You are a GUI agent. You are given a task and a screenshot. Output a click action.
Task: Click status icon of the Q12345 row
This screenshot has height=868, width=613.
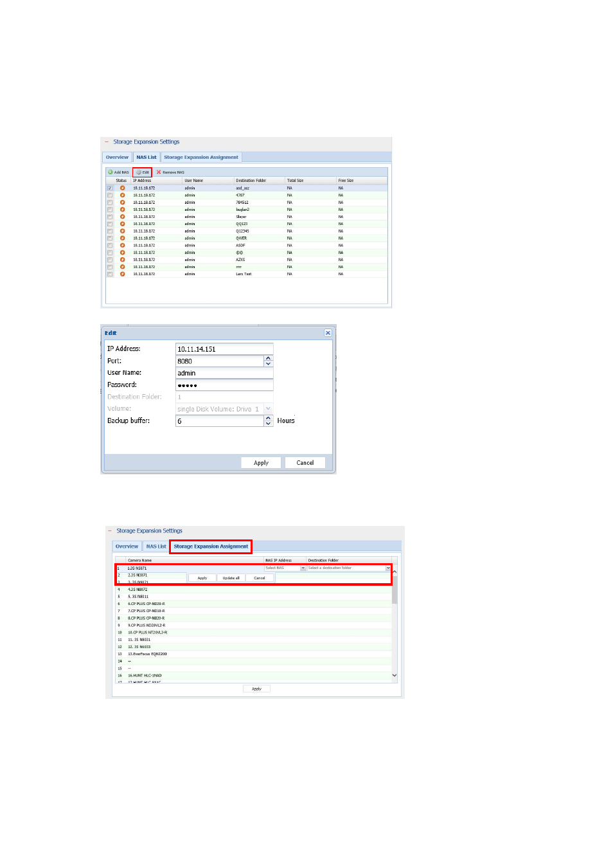click(x=123, y=231)
